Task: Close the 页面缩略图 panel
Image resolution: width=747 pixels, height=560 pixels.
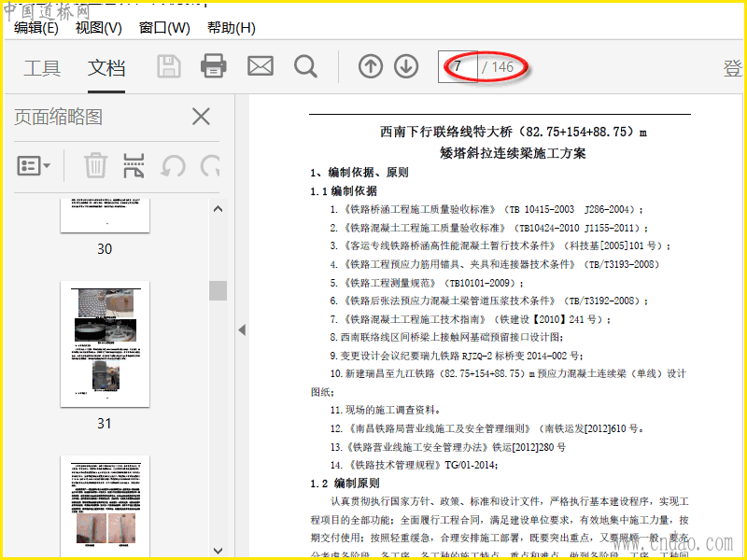Action: click(201, 117)
